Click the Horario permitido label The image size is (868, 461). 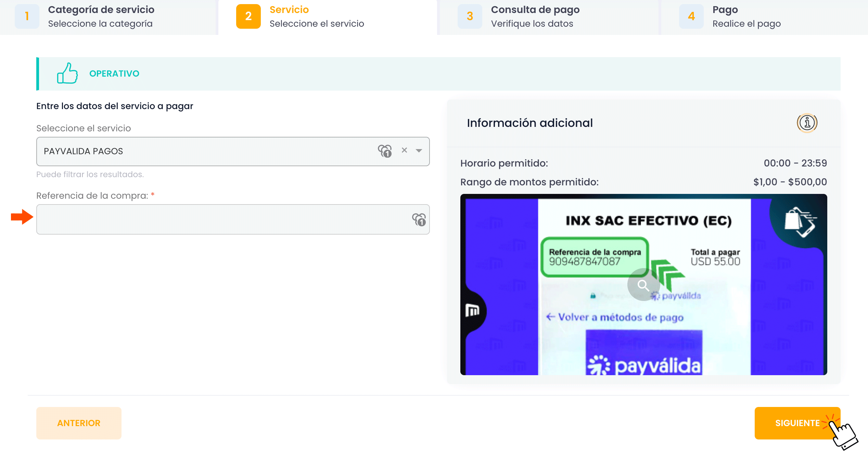[504, 163]
